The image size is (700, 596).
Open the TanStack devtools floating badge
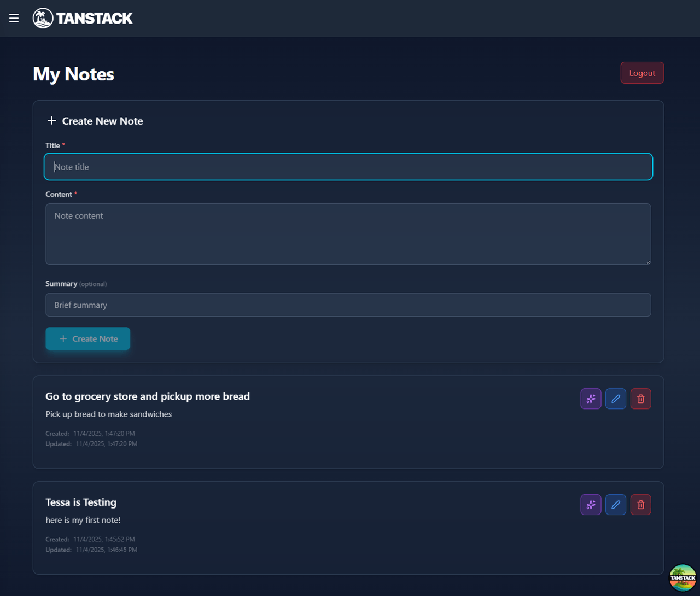coord(682,578)
